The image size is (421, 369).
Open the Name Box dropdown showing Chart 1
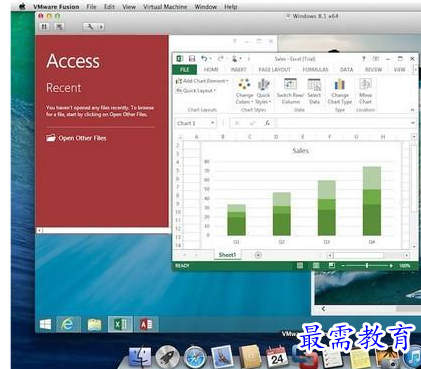tap(212, 123)
